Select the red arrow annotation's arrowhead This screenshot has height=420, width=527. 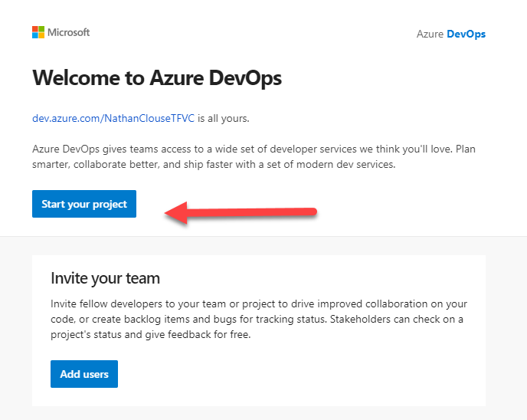(x=175, y=212)
